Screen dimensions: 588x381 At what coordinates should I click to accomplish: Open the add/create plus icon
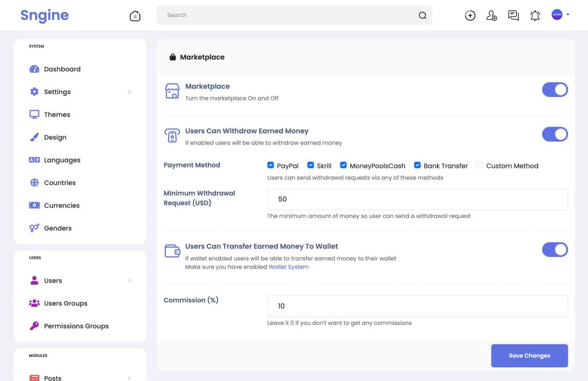[x=470, y=15]
